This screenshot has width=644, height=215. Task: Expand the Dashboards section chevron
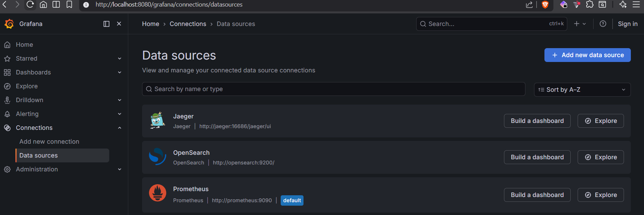pos(120,72)
